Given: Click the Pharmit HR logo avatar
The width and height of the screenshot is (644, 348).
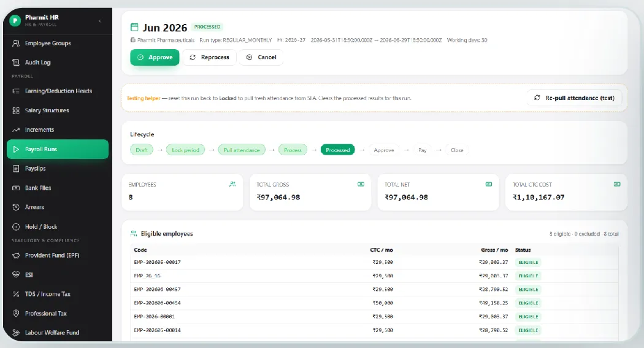Looking at the screenshot, I should [15, 20].
